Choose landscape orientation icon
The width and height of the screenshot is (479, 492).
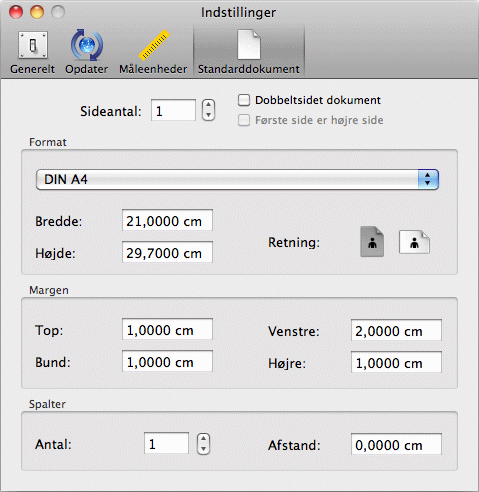coord(414,242)
